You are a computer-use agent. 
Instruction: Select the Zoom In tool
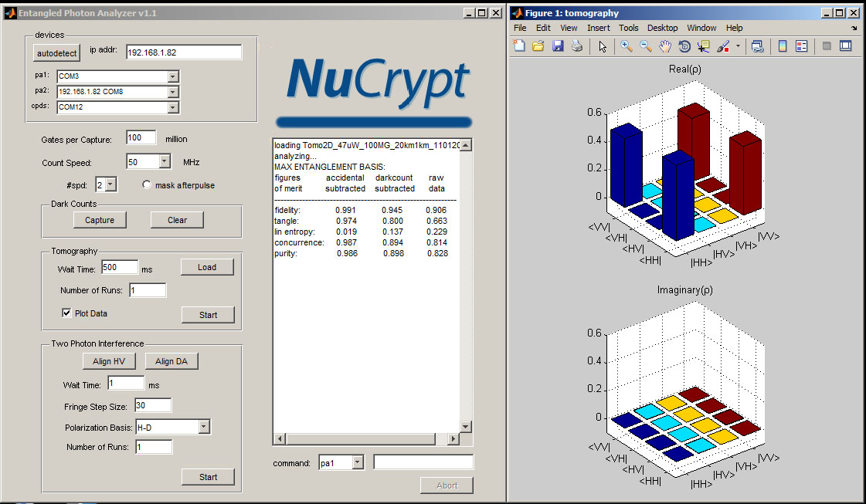click(626, 46)
